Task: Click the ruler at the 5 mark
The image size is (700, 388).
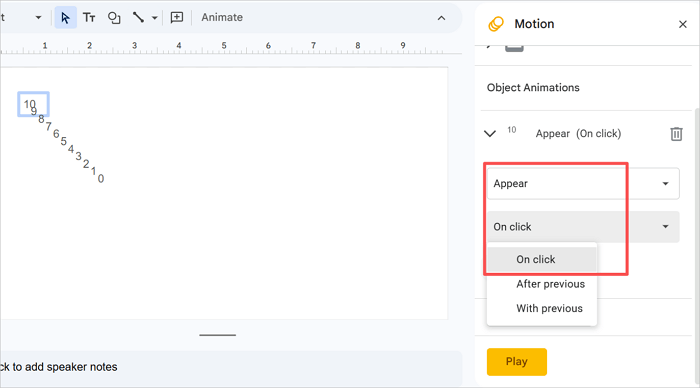Action: pos(224,46)
